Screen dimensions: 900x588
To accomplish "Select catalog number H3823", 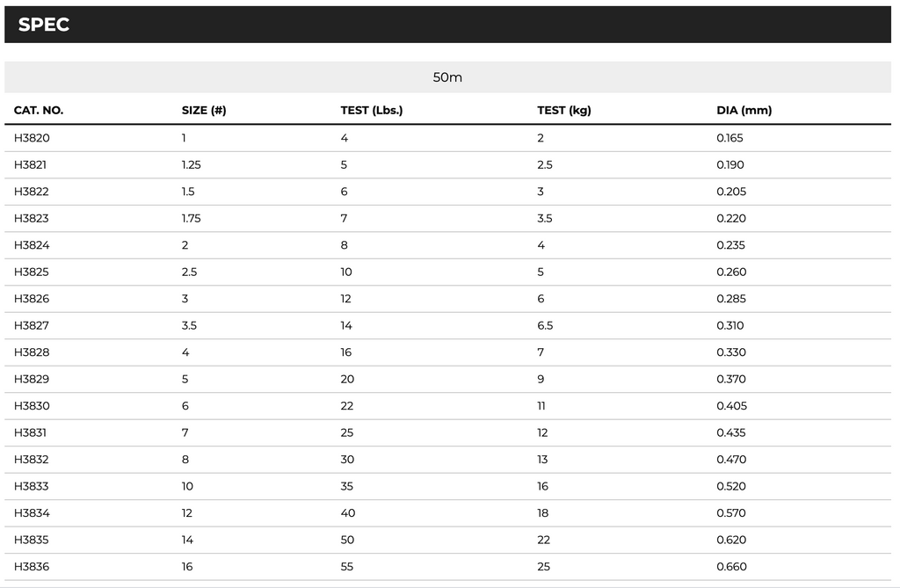I will (x=32, y=219).
